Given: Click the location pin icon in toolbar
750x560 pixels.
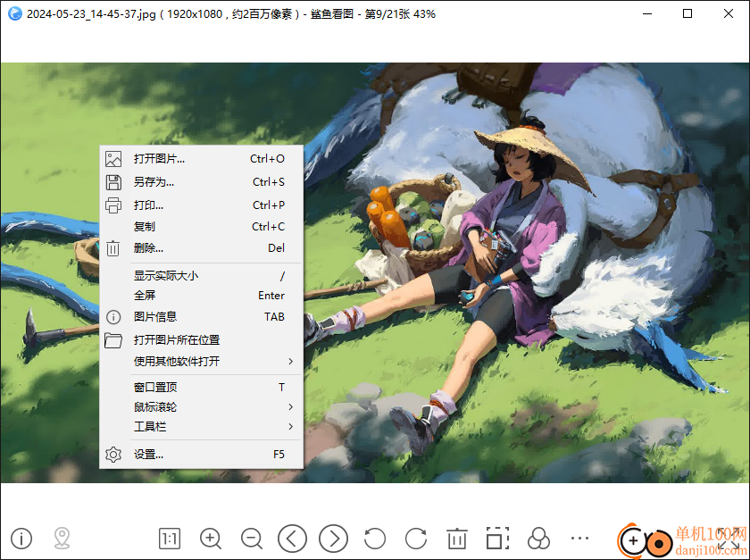Looking at the screenshot, I should click(62, 539).
